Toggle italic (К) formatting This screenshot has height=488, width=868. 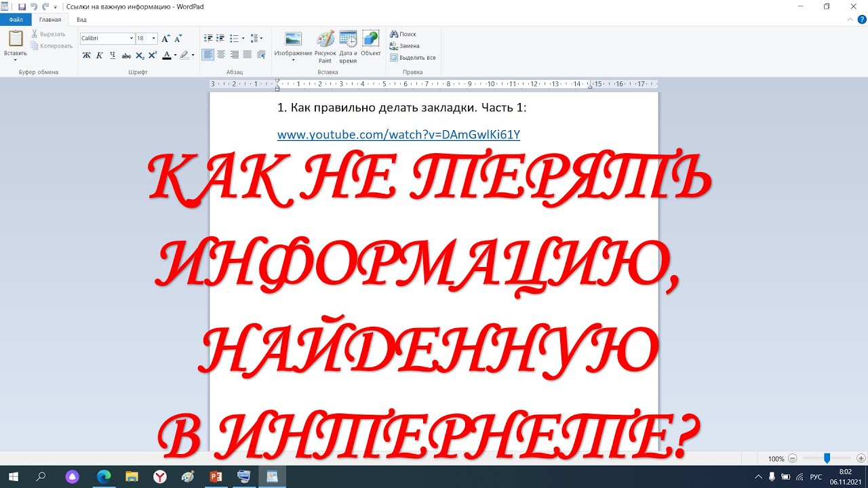coord(99,55)
